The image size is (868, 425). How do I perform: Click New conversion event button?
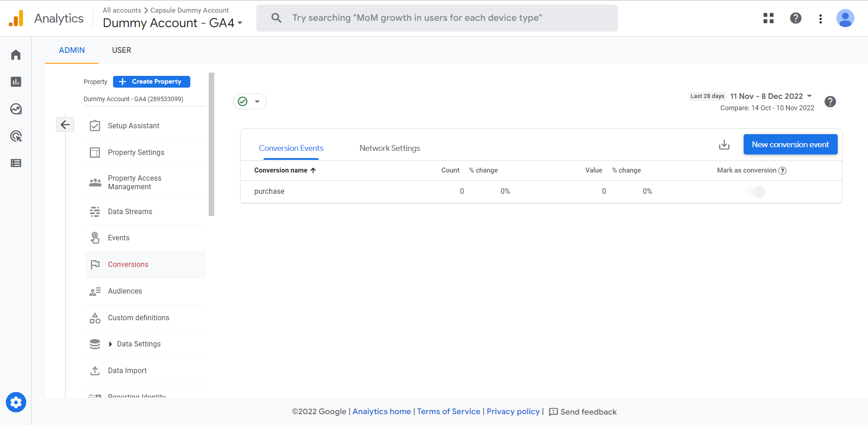click(790, 145)
